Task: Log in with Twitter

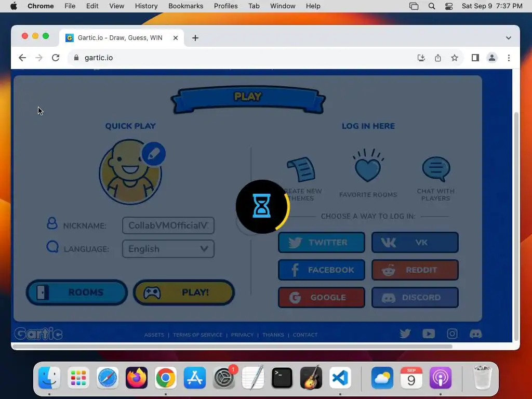Action: (322, 243)
